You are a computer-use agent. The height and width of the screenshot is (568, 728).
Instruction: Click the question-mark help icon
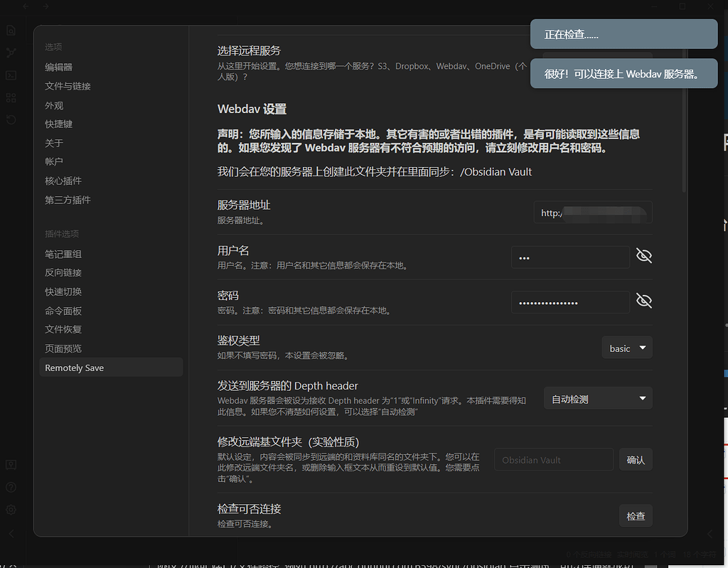click(11, 487)
